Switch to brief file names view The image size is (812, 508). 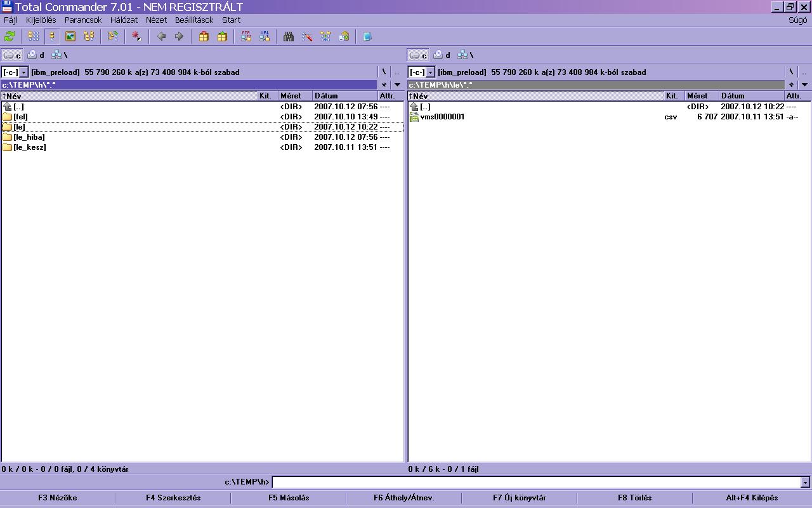coord(34,36)
